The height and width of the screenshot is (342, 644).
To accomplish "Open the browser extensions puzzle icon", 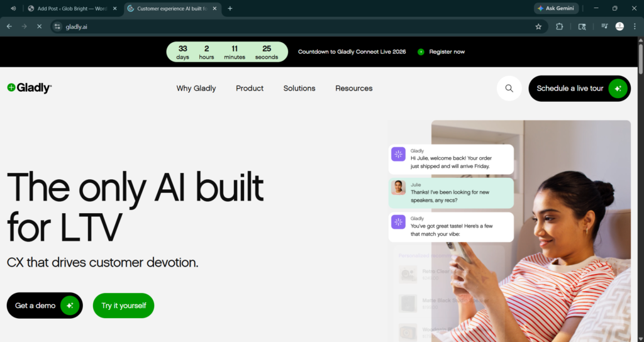I will [x=560, y=26].
